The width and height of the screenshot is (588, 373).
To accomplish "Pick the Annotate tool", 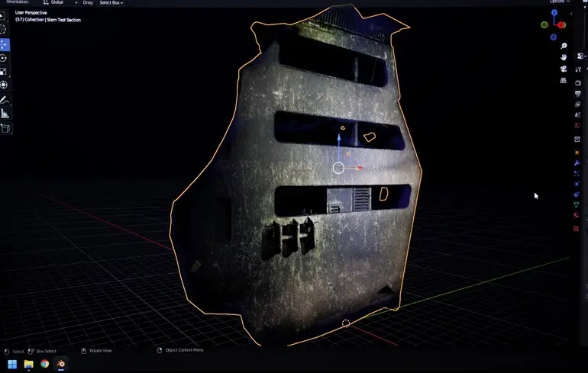I will tap(5, 100).
